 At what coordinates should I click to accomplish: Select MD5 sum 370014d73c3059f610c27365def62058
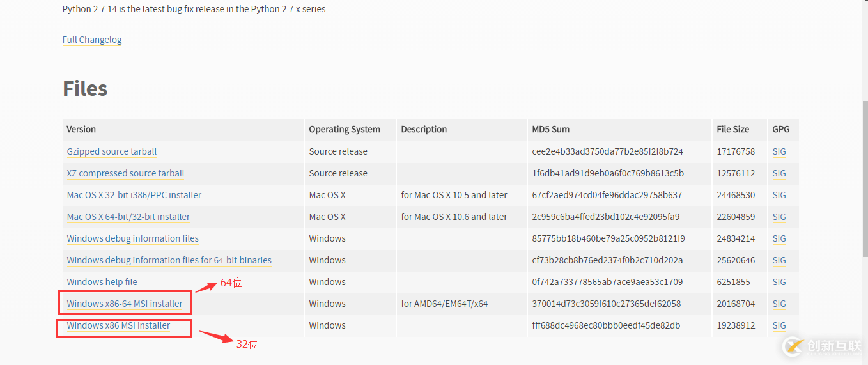click(x=606, y=304)
